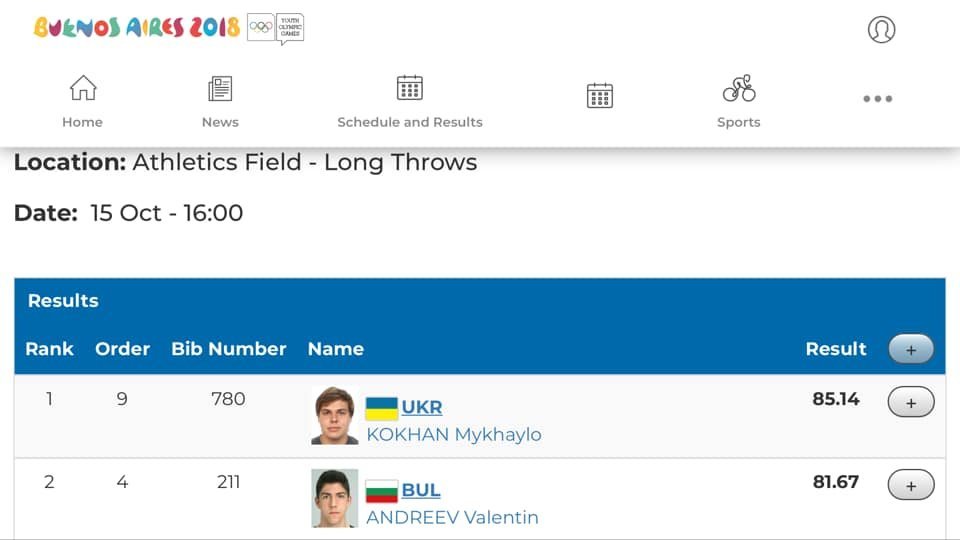Click KOKHAN Mykhaylo's athlete photo
This screenshot has width=960, height=540.
coord(334,415)
